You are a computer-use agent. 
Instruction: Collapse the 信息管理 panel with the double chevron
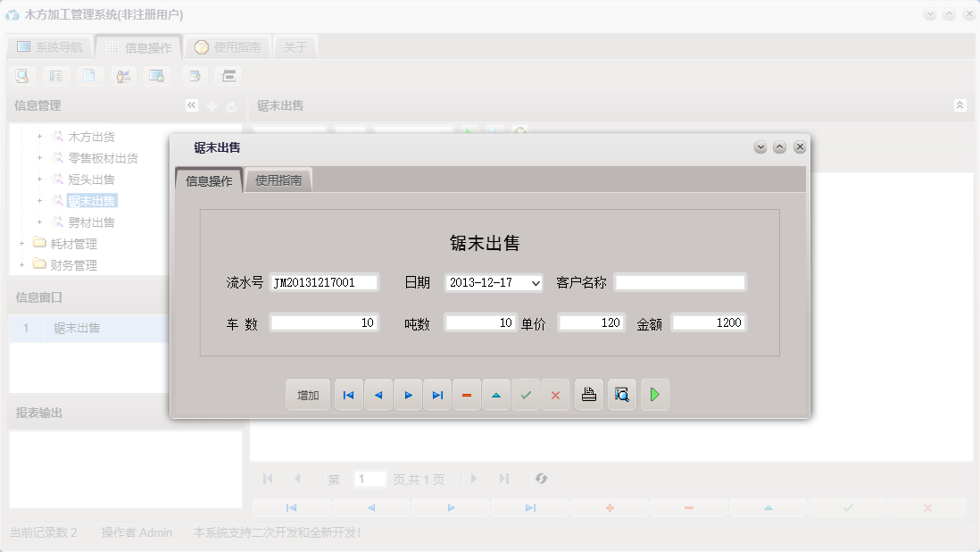pos(191,105)
